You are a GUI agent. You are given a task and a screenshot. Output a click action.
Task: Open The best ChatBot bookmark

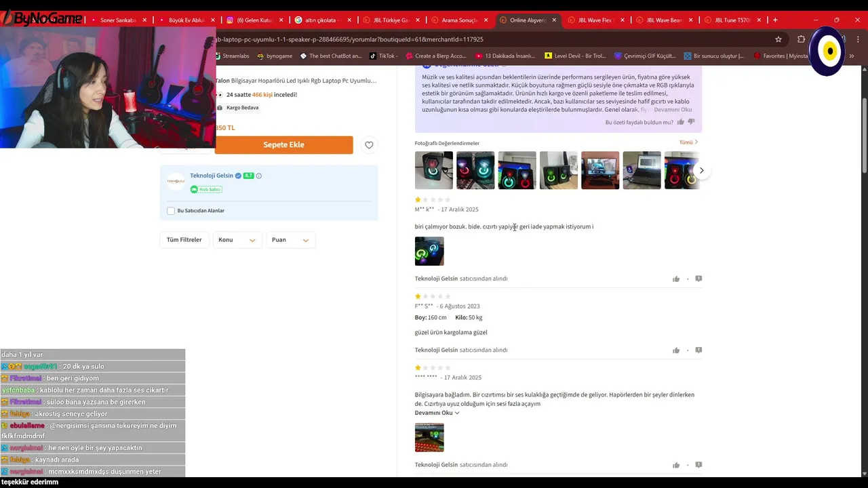331,56
